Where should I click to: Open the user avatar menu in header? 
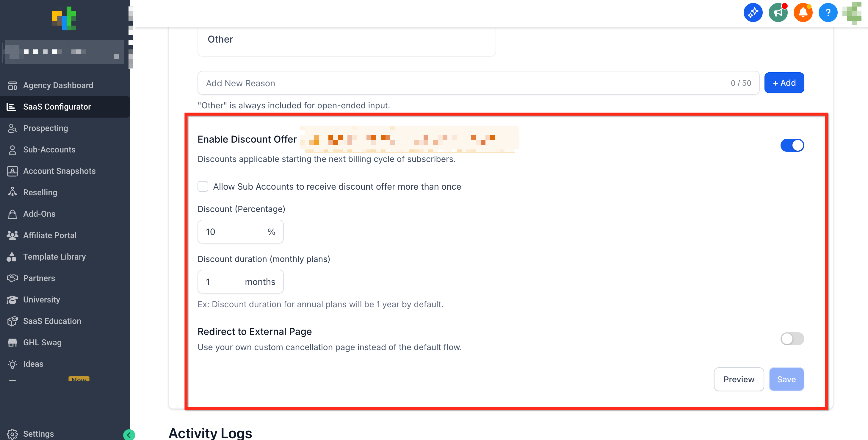(x=853, y=13)
